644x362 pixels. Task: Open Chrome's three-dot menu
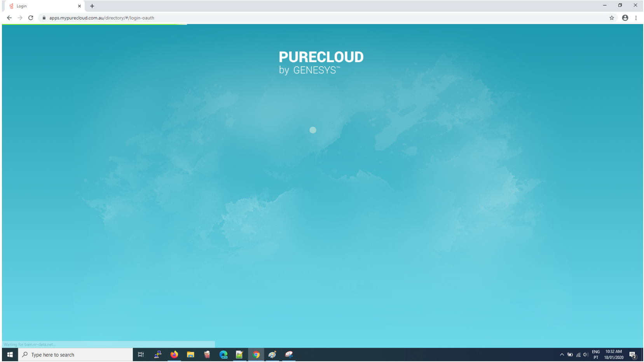[636, 18]
